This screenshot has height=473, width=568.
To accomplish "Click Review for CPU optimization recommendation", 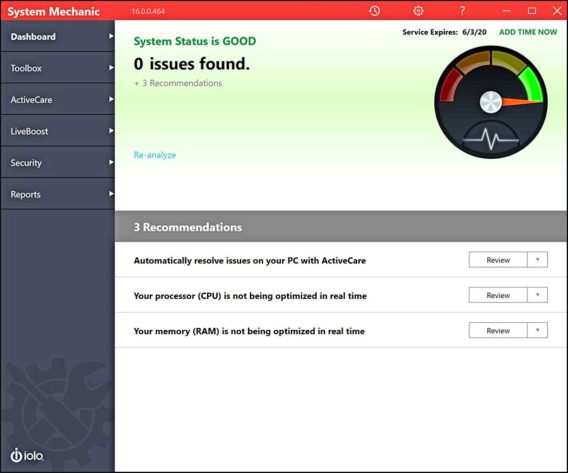I will 498,295.
